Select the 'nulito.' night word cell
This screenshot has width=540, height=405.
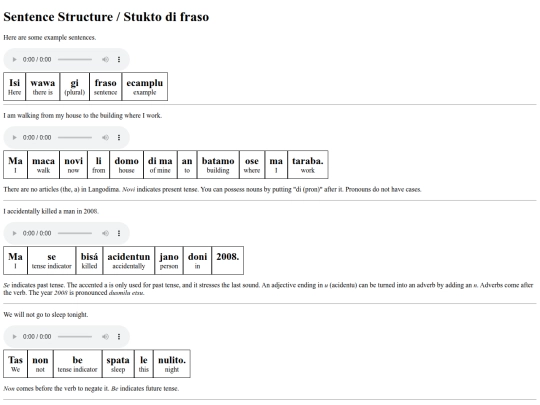172,364
